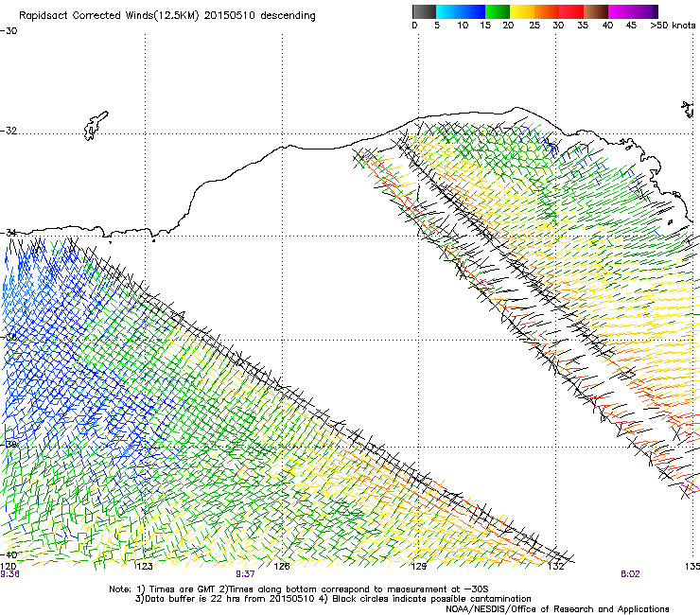Click the brown 35-40 knots legend segment
700x615 pixels.
pos(596,11)
